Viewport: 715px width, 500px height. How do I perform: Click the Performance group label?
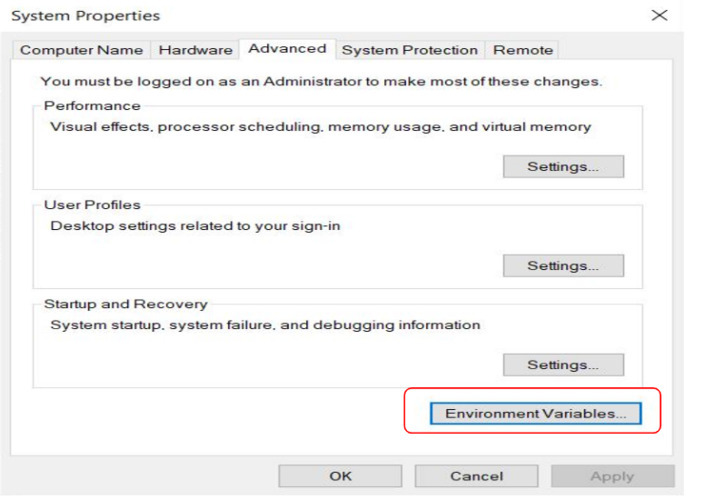(x=92, y=106)
